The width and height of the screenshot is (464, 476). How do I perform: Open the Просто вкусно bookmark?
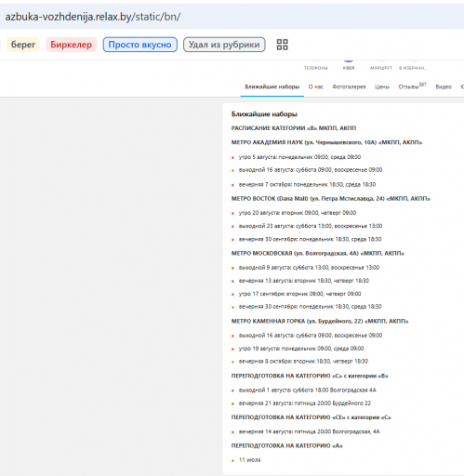[140, 45]
